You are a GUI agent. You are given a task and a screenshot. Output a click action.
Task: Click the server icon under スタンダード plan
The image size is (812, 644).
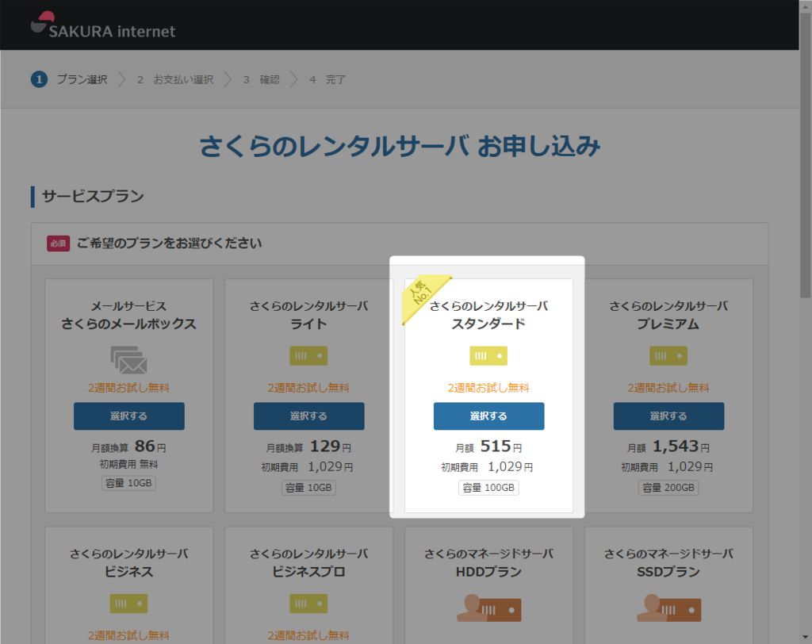point(488,356)
